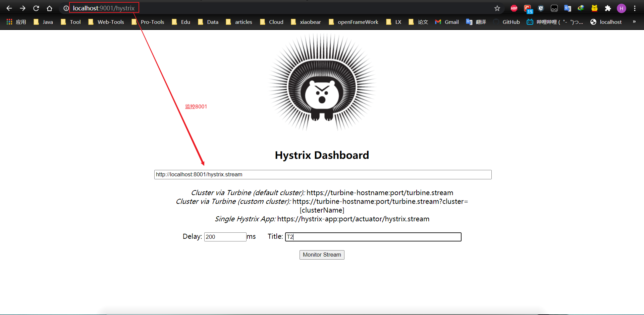Open the glasses-shaped extension icon
Image resolution: width=644 pixels, height=315 pixels.
554,8
